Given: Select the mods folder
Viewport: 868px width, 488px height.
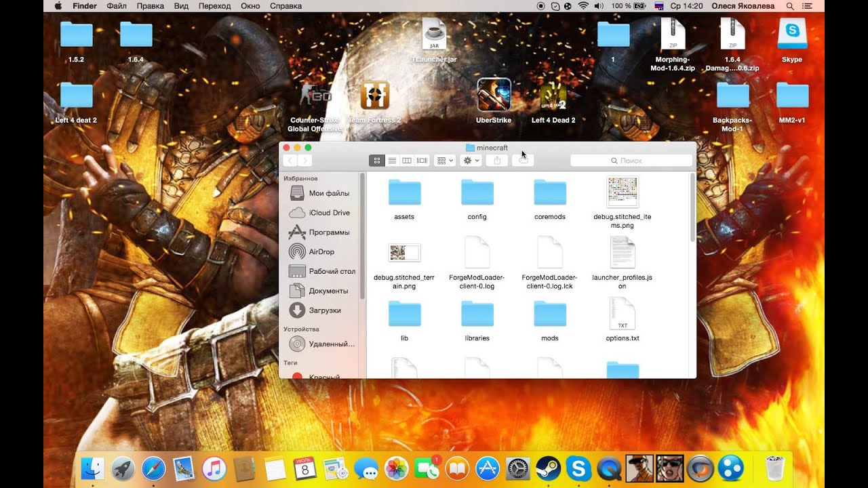Looking at the screenshot, I should 550,314.
